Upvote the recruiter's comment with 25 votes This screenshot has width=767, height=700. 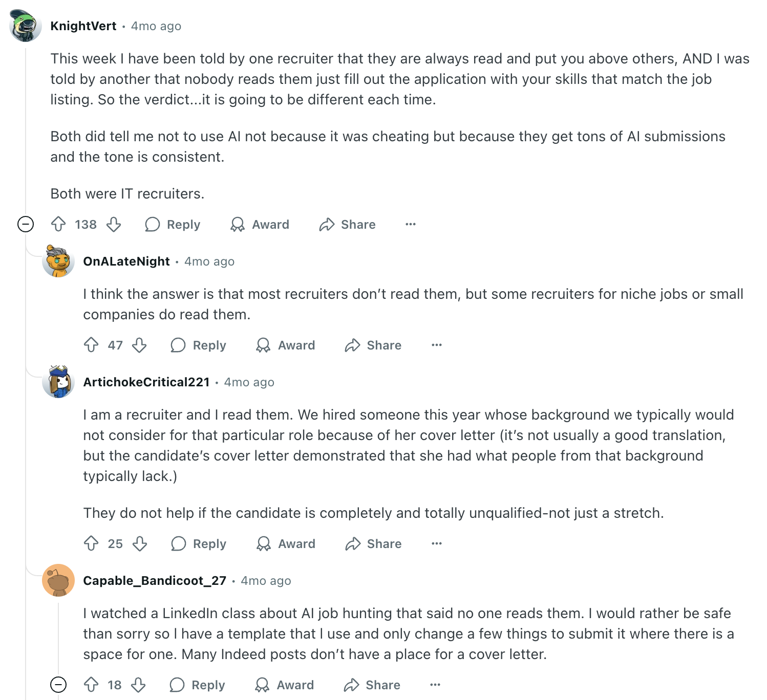(x=91, y=543)
